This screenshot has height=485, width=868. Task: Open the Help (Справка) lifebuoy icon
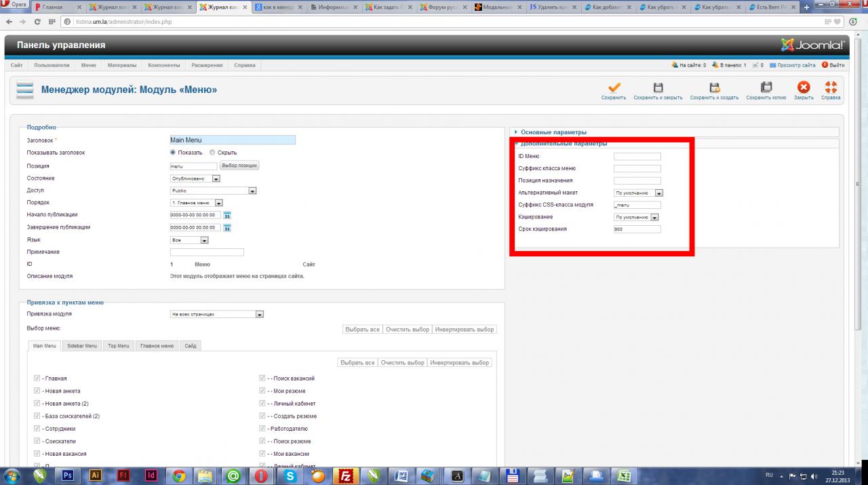[831, 88]
